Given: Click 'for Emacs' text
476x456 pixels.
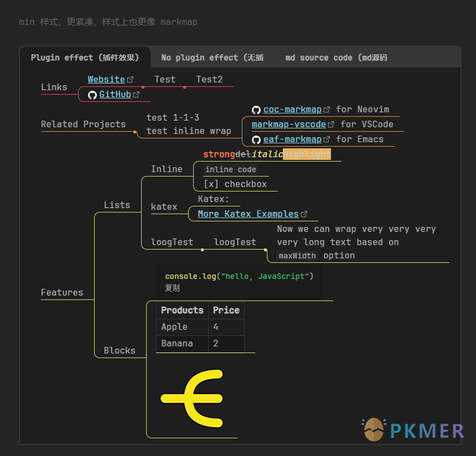Looking at the screenshot, I should 360,139.
